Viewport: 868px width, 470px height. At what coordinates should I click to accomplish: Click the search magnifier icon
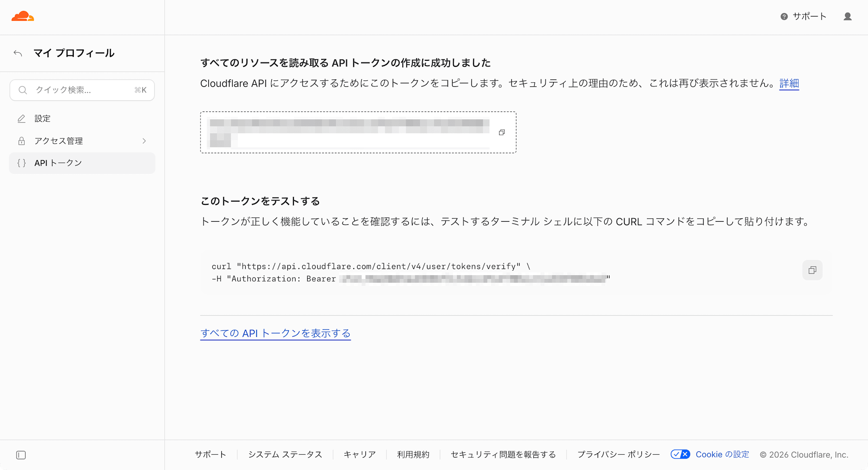tap(23, 90)
